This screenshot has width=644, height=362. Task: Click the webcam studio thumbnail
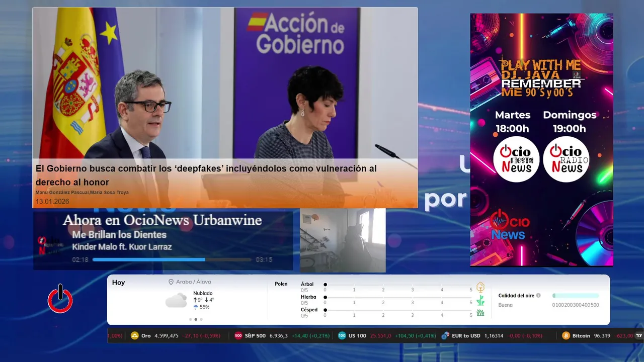[343, 240]
